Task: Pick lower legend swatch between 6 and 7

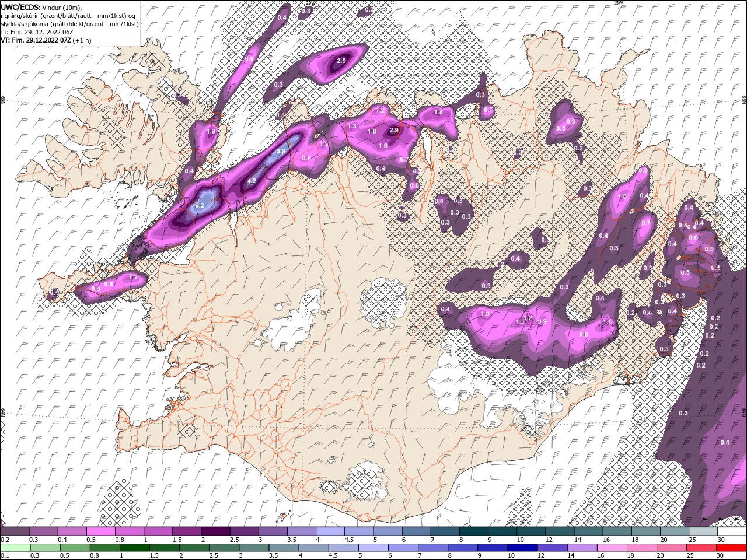Action: tap(404, 547)
